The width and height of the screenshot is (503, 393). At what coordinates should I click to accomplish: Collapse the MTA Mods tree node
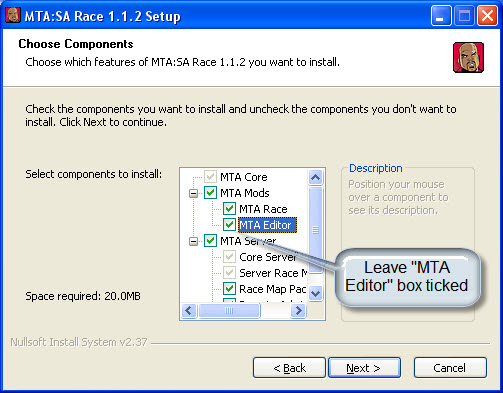193,193
